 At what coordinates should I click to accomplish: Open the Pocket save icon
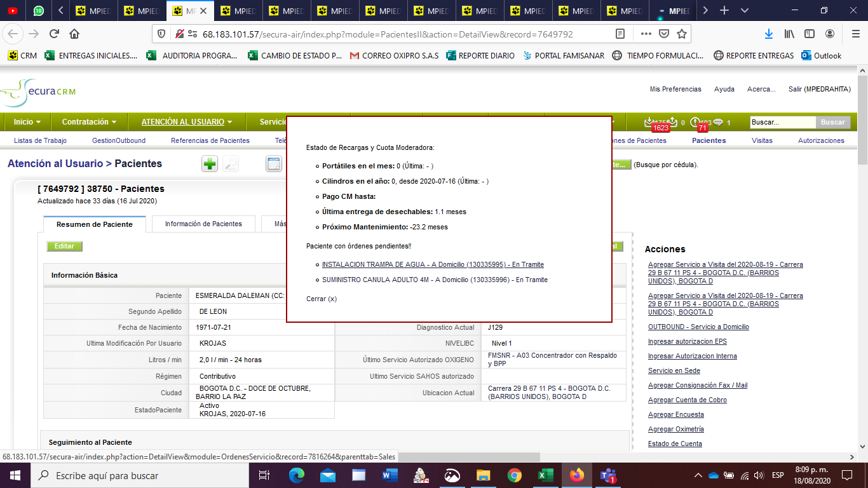(664, 34)
